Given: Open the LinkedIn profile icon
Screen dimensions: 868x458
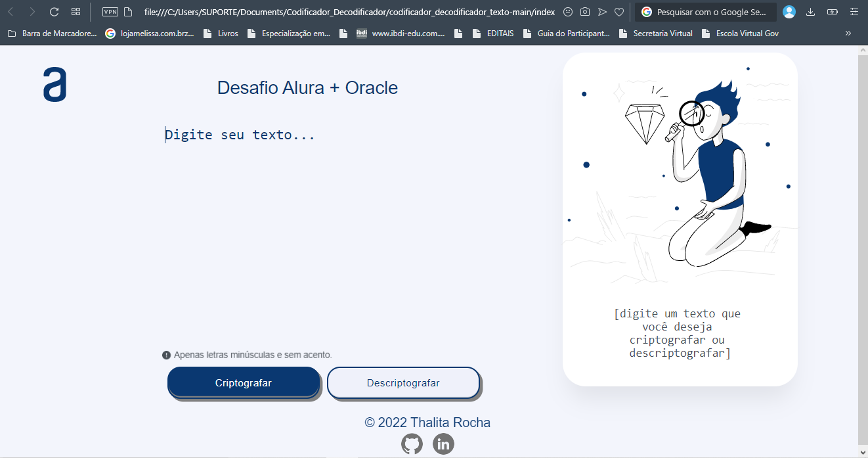Looking at the screenshot, I should coord(443,444).
